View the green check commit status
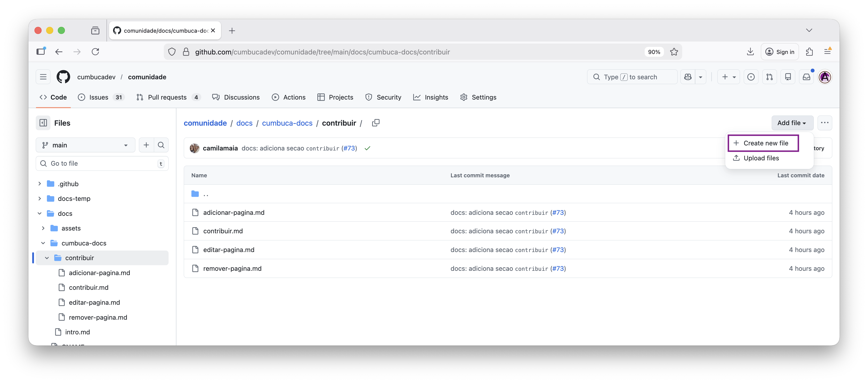 pos(367,148)
